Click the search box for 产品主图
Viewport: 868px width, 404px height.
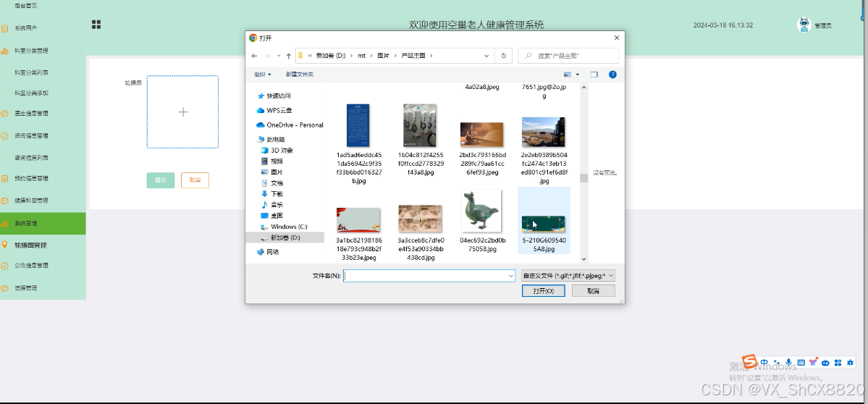click(568, 56)
